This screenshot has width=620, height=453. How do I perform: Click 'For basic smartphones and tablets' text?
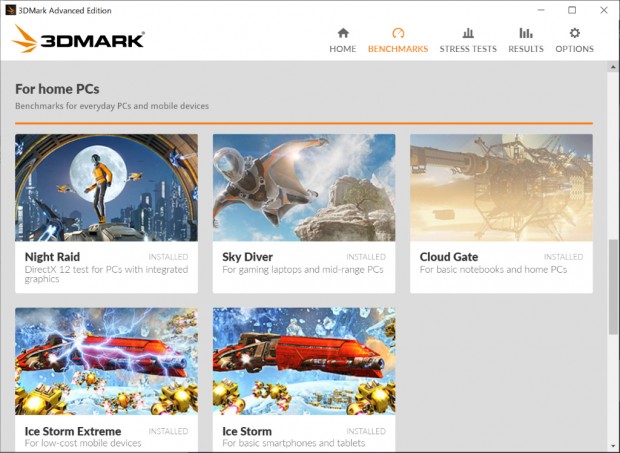point(294,443)
